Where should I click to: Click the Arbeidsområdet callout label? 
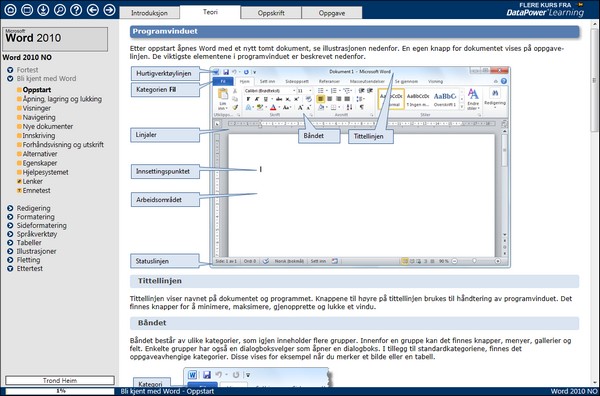tap(165, 200)
